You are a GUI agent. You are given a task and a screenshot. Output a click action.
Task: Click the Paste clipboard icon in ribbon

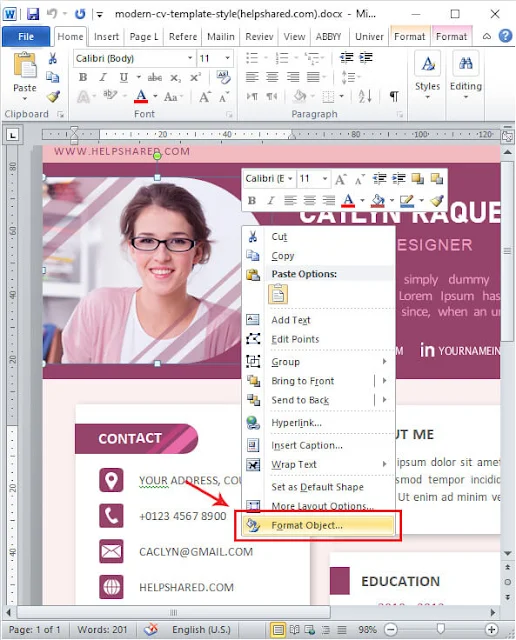25,65
